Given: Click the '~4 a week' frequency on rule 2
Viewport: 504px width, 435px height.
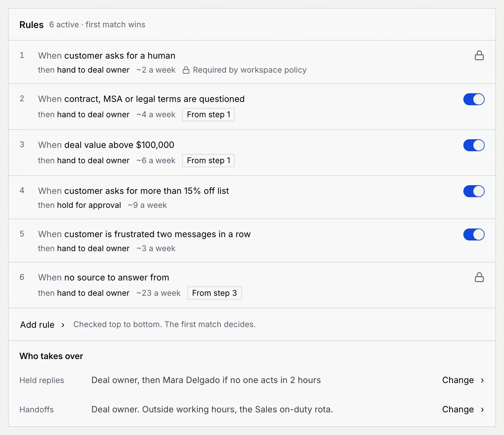Looking at the screenshot, I should pos(156,115).
